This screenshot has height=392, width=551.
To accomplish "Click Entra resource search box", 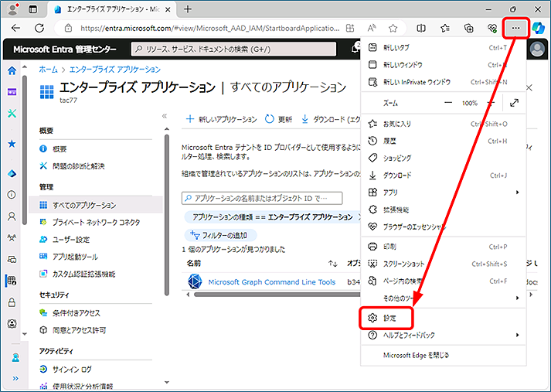I will (x=233, y=49).
